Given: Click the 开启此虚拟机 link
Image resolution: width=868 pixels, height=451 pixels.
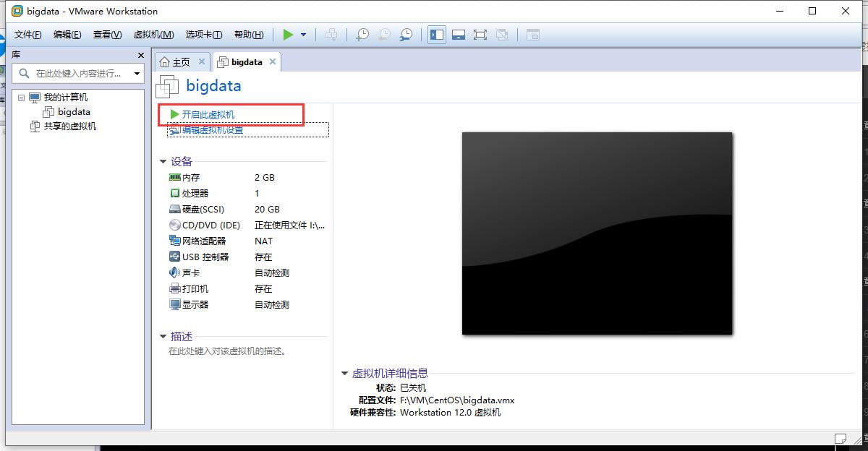Looking at the screenshot, I should [208, 114].
